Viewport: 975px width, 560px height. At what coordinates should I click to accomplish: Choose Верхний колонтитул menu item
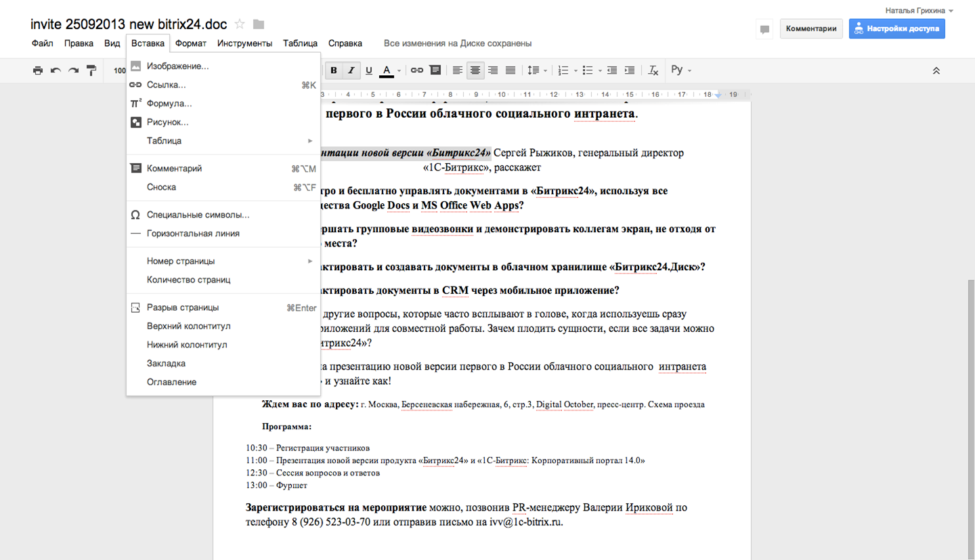pos(223,326)
